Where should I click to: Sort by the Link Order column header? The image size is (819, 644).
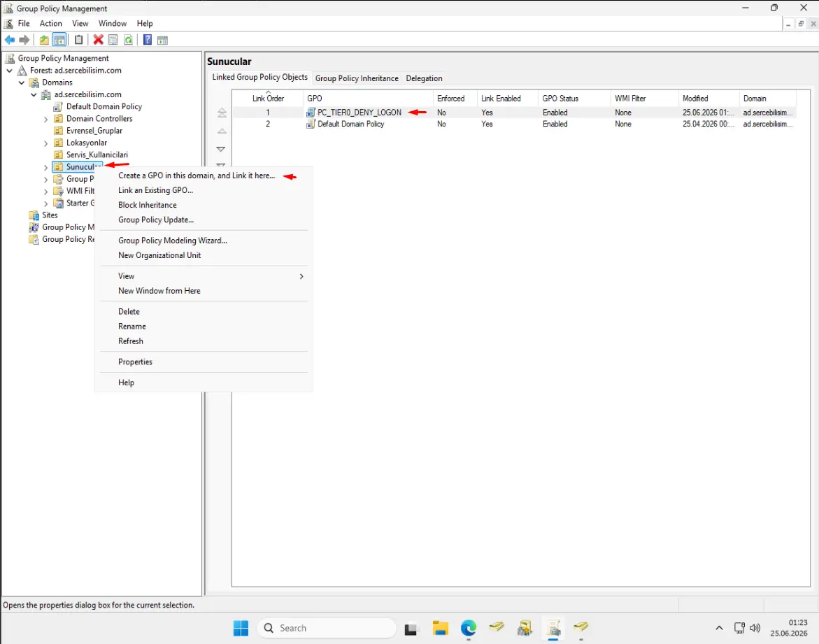point(268,98)
